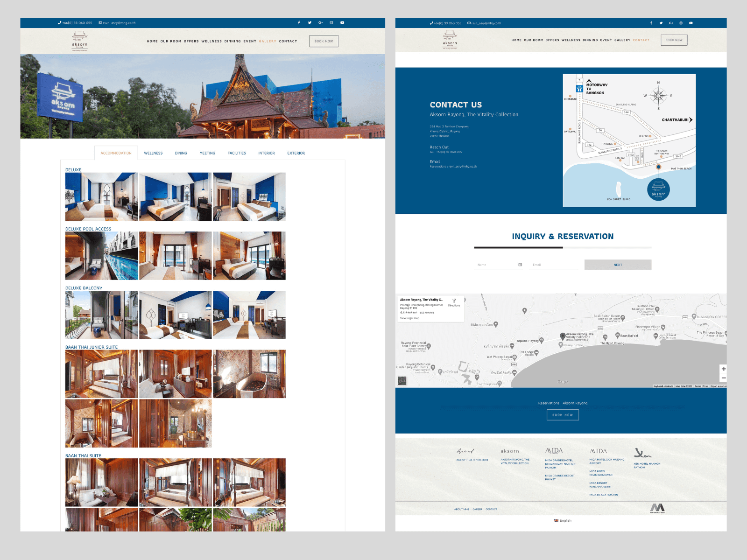Select the Exterior gallery tab

296,153
